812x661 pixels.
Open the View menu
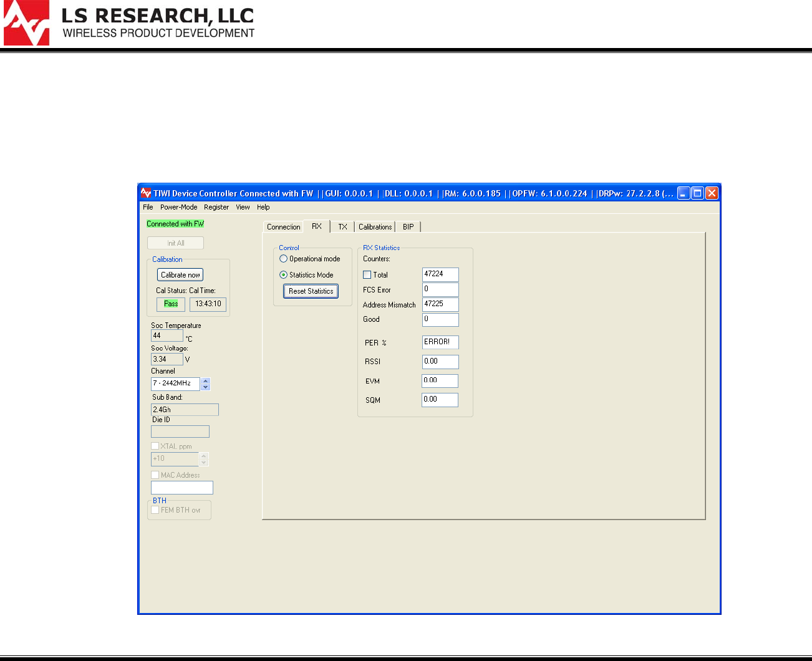click(243, 207)
